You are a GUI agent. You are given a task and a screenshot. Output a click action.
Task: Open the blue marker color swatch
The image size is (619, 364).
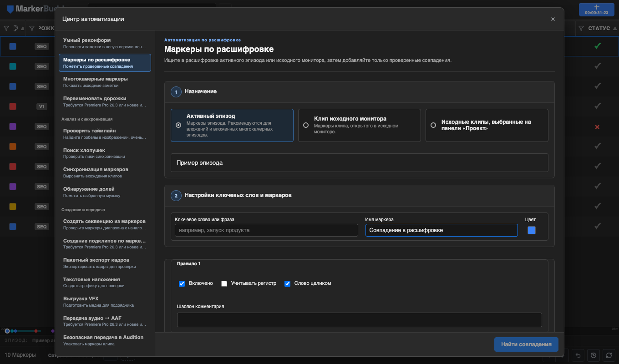(532, 230)
